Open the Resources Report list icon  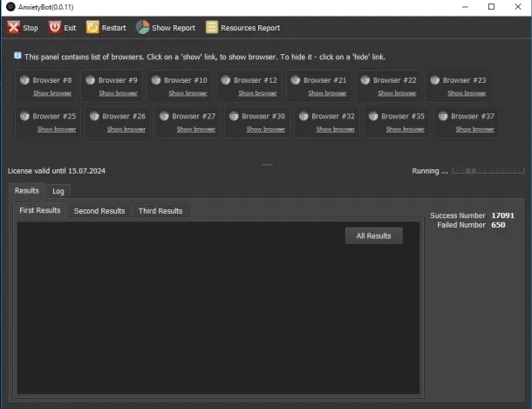(x=212, y=28)
